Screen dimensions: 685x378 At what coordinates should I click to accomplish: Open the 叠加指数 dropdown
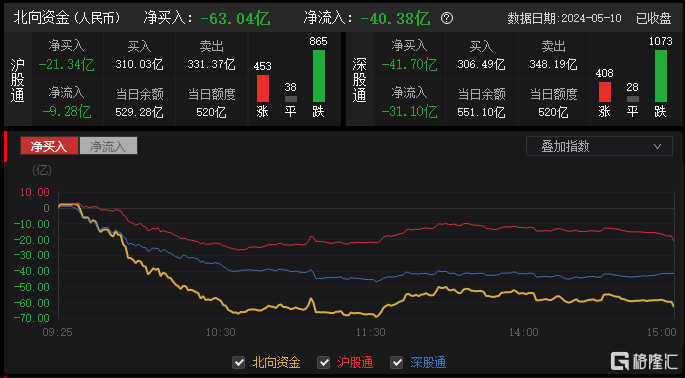599,146
